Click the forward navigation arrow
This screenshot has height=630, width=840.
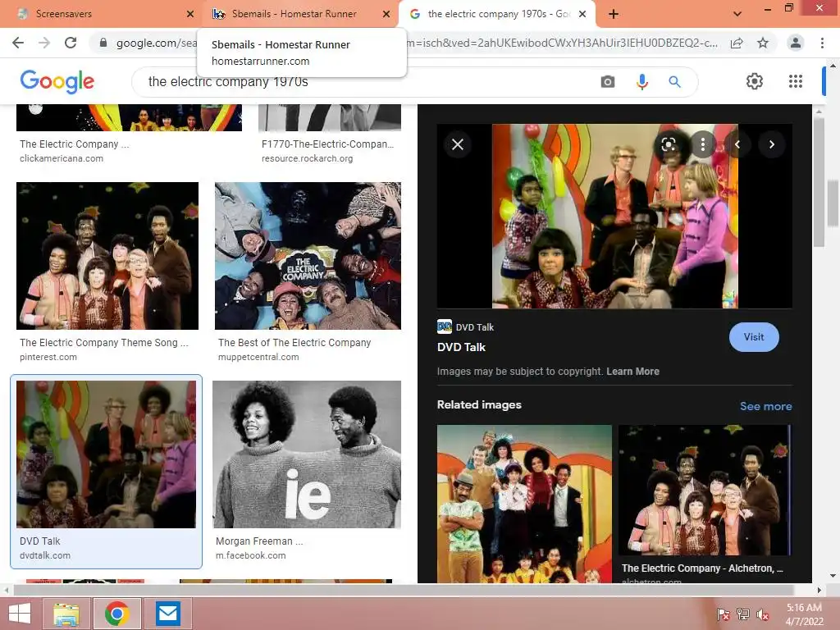coord(44,43)
